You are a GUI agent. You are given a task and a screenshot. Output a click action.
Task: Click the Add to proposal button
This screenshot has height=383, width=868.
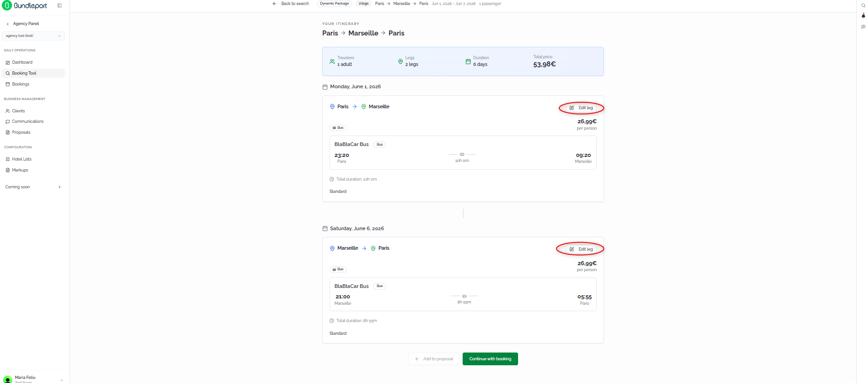(x=434, y=359)
